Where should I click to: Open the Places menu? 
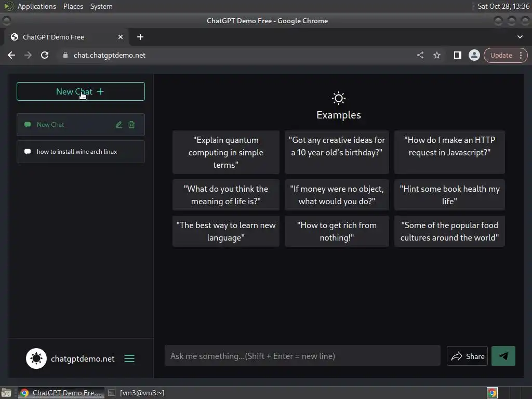(73, 6)
